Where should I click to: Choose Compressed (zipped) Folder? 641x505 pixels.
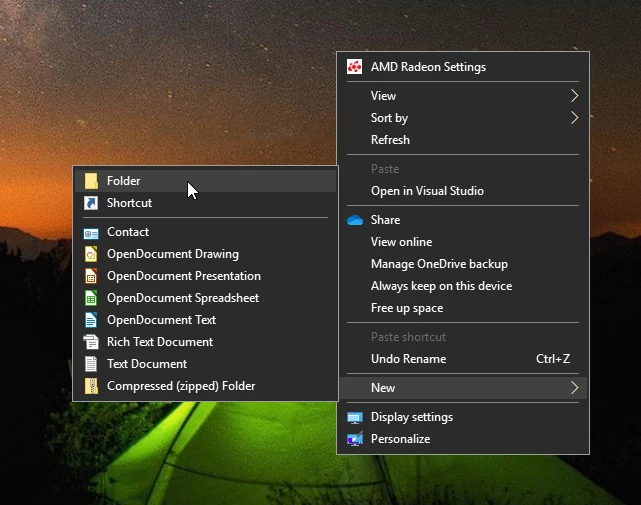tap(206, 386)
